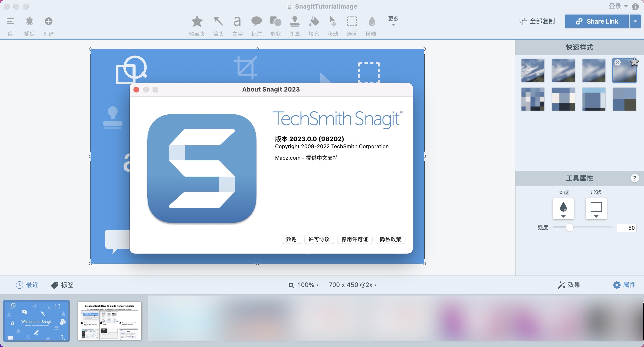Activate the Blur tool

[x=372, y=22]
